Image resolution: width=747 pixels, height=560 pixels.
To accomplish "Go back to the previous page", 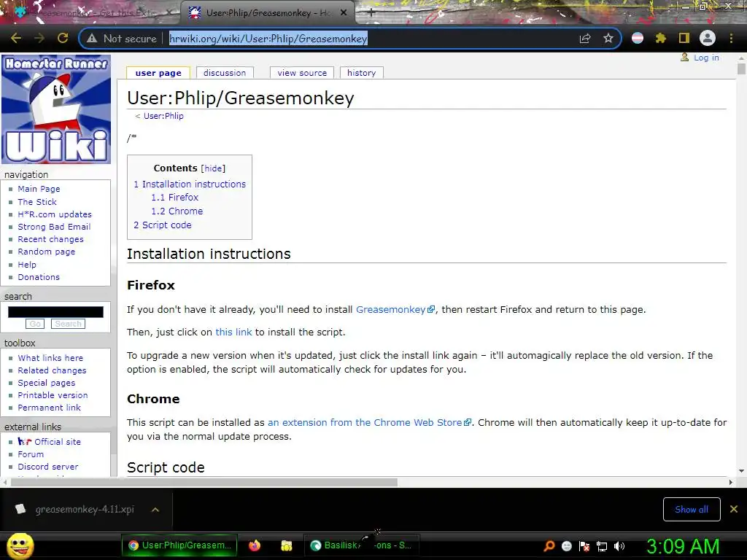I will (x=16, y=38).
